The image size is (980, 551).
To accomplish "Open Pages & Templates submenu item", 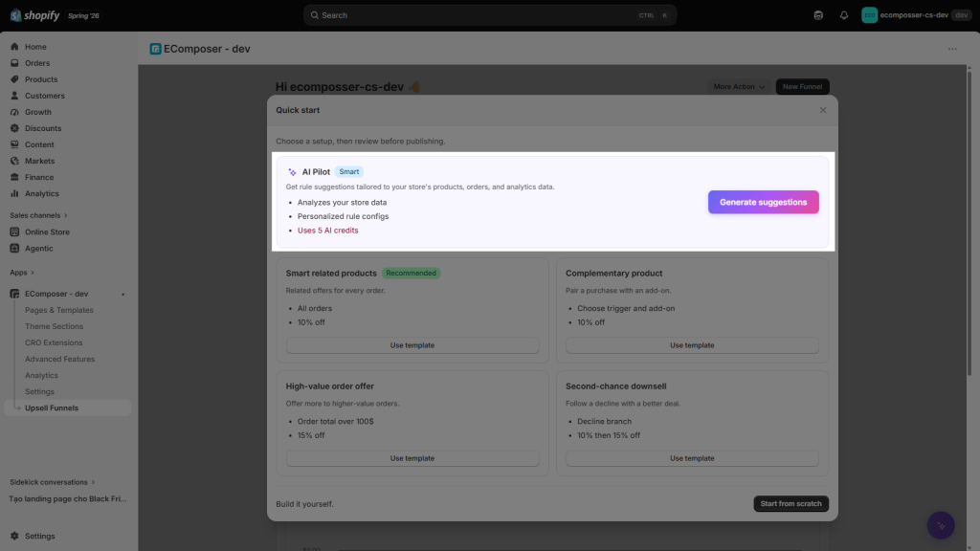I will tap(58, 310).
